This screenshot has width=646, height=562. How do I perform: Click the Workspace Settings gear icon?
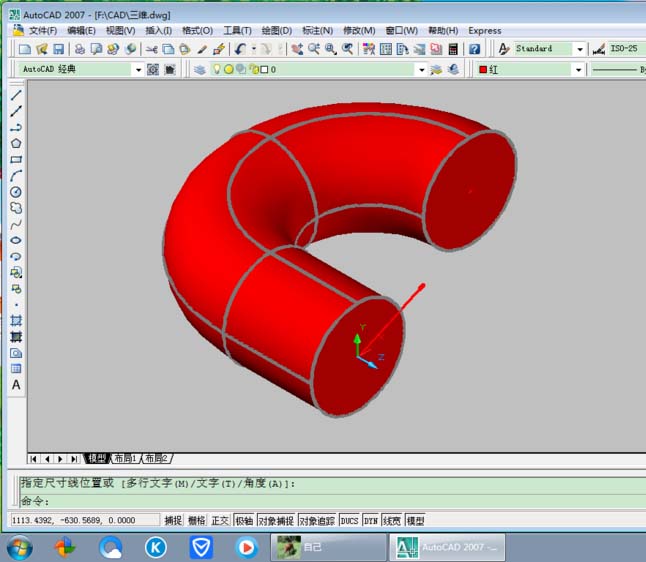point(153,69)
